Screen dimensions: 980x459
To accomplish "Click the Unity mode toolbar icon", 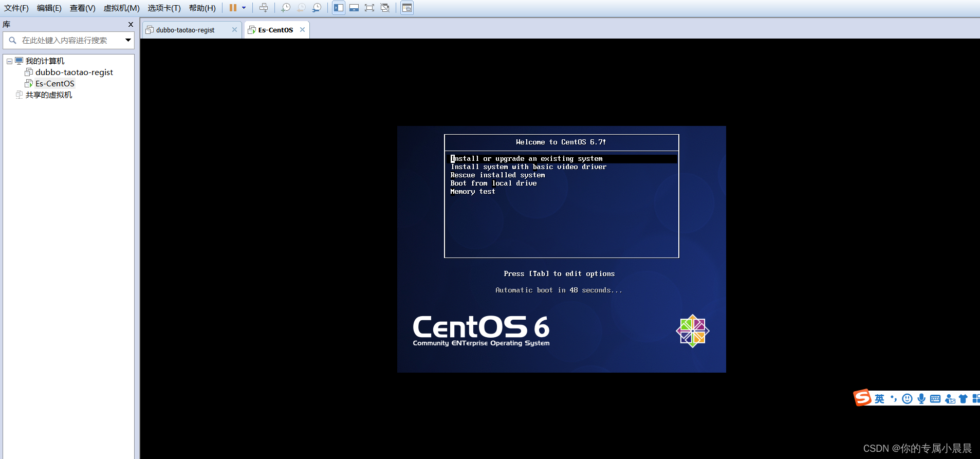I will click(x=385, y=8).
